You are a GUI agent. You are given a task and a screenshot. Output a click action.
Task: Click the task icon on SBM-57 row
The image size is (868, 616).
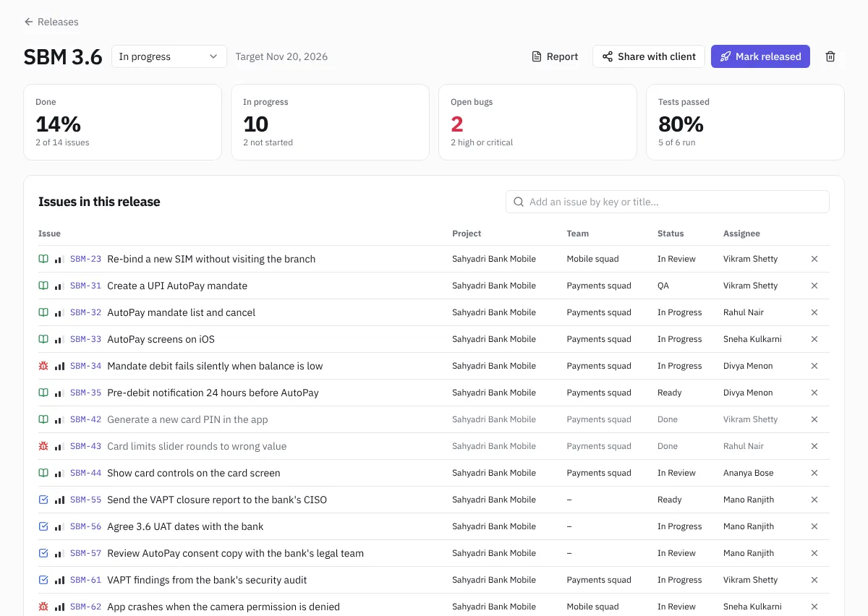(43, 553)
